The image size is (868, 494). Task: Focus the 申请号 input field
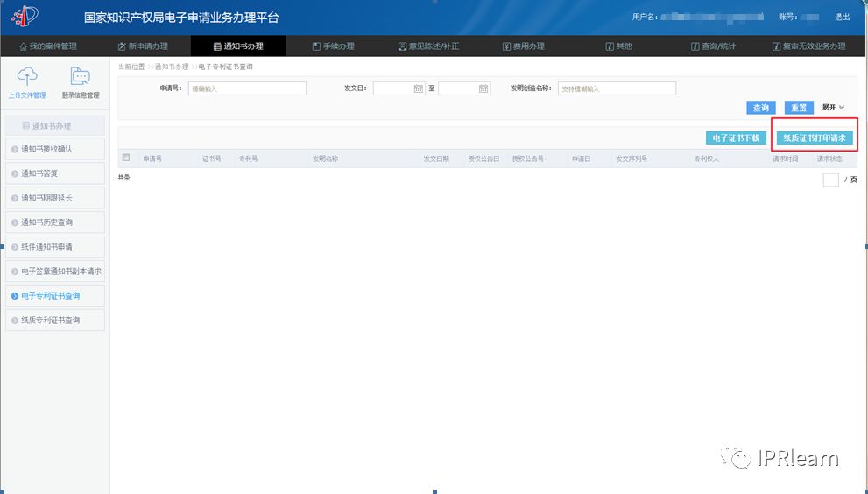[x=247, y=88]
